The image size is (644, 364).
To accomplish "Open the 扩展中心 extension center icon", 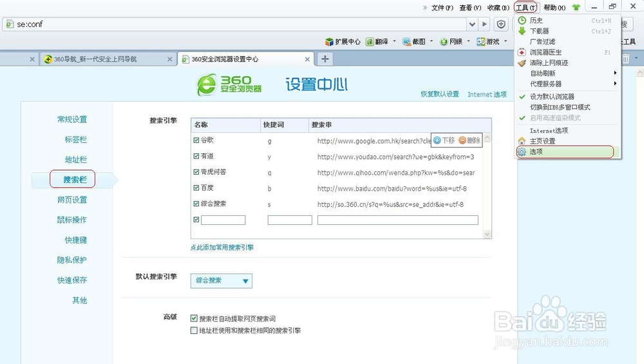I will point(329,41).
